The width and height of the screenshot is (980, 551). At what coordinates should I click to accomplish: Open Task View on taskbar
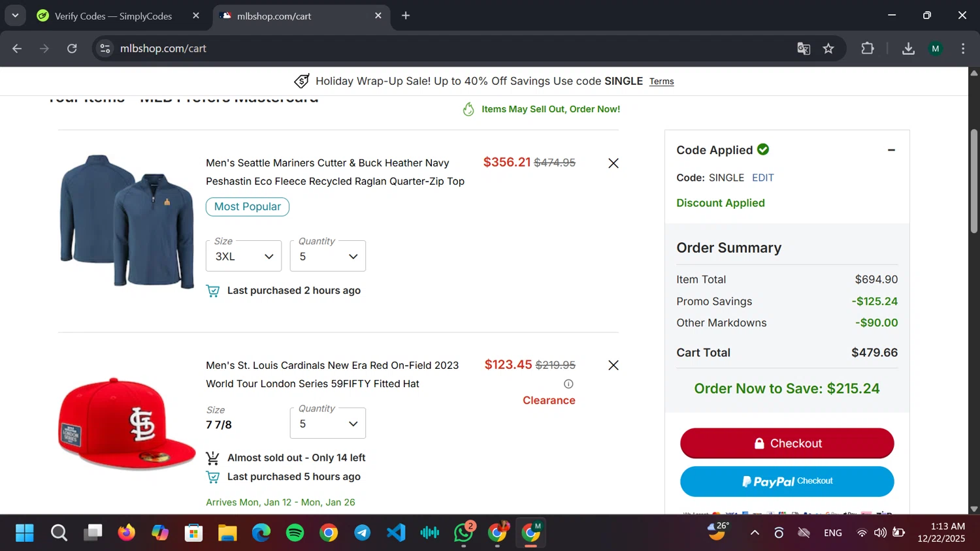(x=93, y=533)
